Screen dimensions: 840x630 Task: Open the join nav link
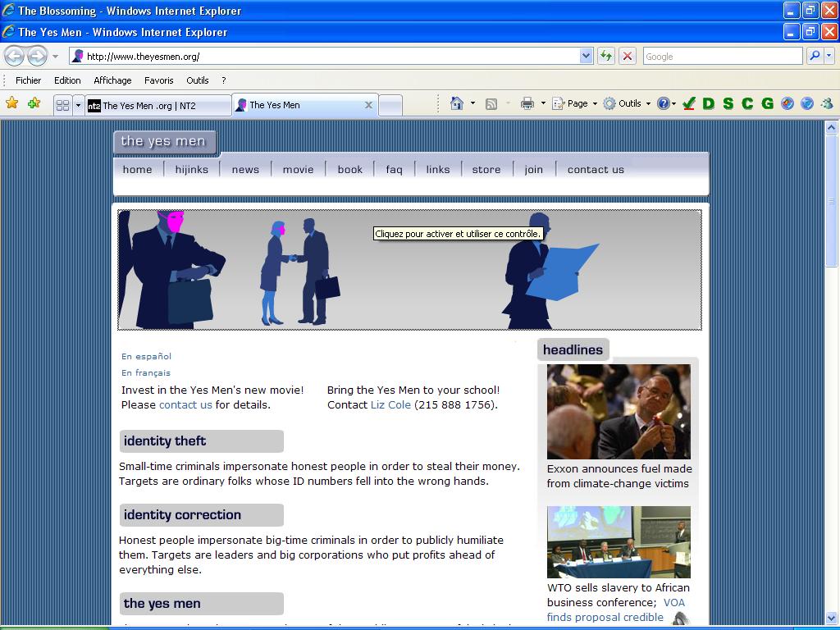pyautogui.click(x=533, y=169)
